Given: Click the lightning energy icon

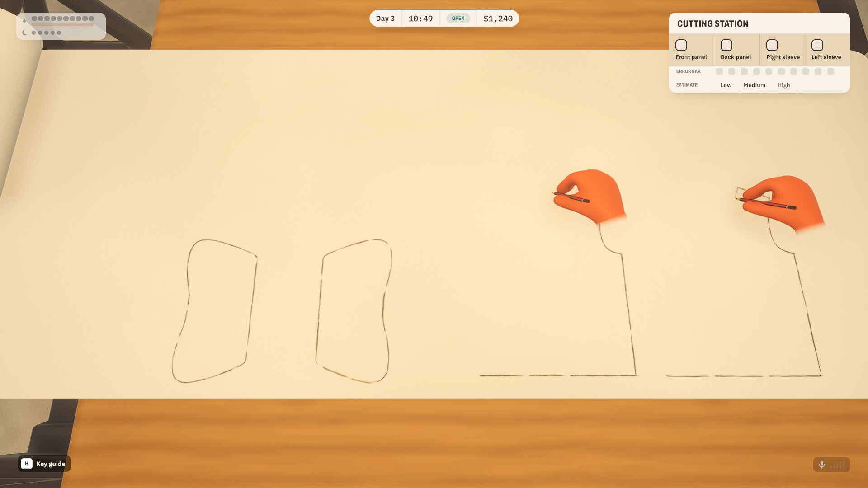Looking at the screenshot, I should tap(24, 21).
